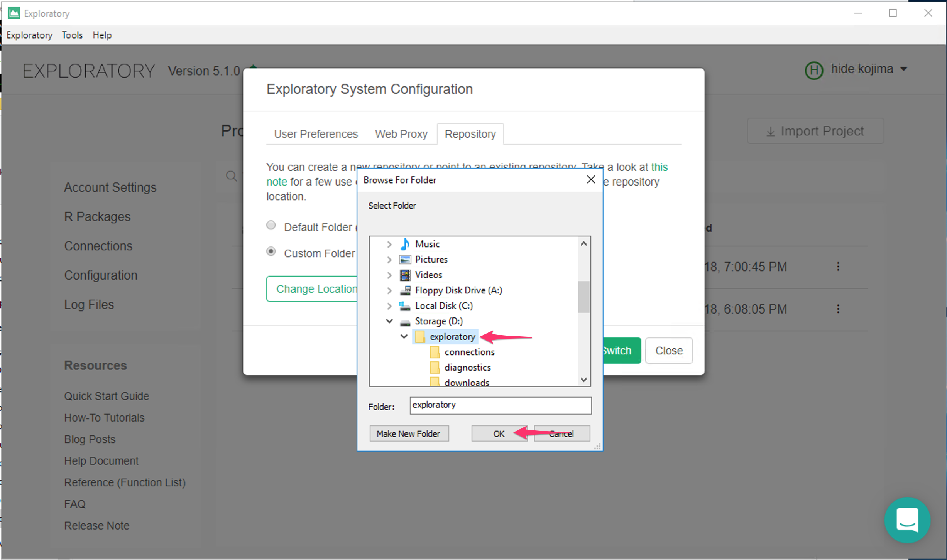This screenshot has width=947, height=560.
Task: Open the Help Document link
Action: [101, 461]
